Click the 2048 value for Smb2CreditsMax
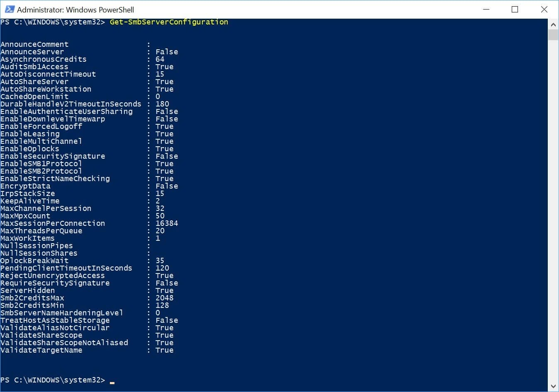 pyautogui.click(x=165, y=298)
